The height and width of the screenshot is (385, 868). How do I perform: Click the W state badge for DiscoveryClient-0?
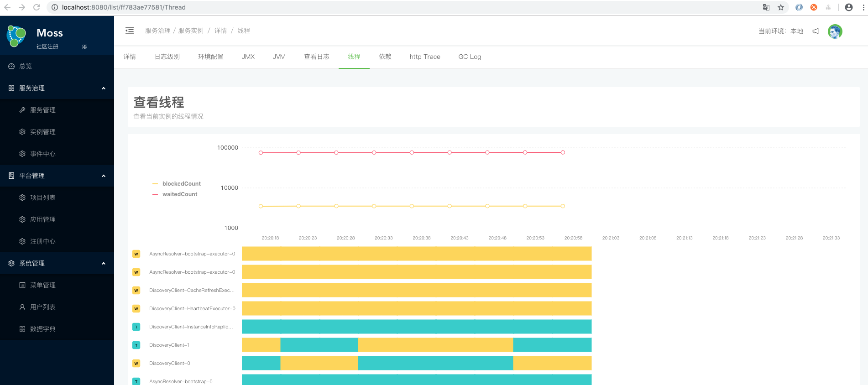click(x=136, y=363)
